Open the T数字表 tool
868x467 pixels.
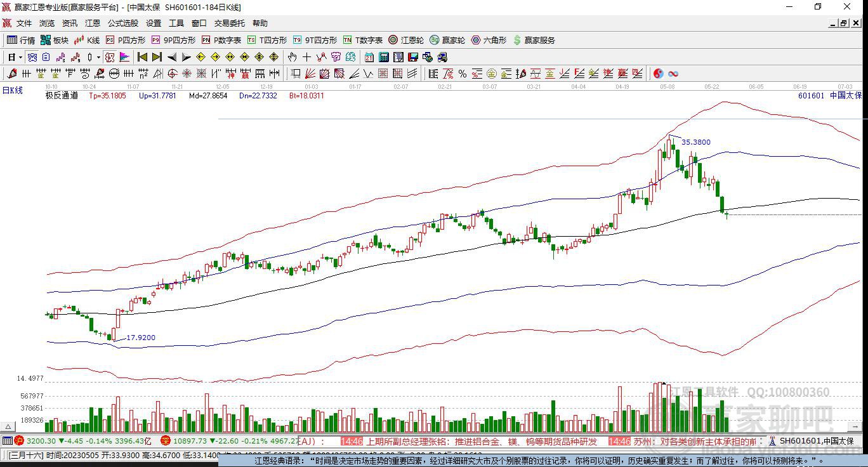point(363,40)
